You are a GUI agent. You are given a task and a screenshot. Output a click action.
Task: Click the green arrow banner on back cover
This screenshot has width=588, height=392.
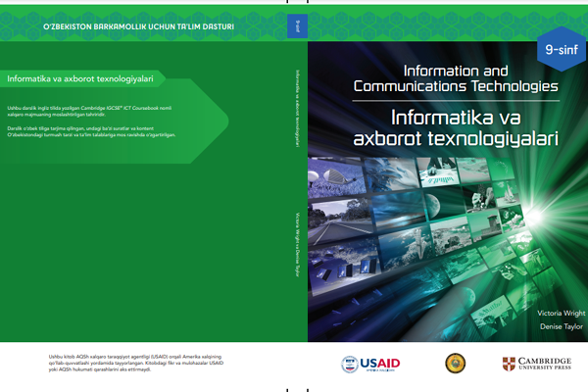pyautogui.click(x=83, y=77)
